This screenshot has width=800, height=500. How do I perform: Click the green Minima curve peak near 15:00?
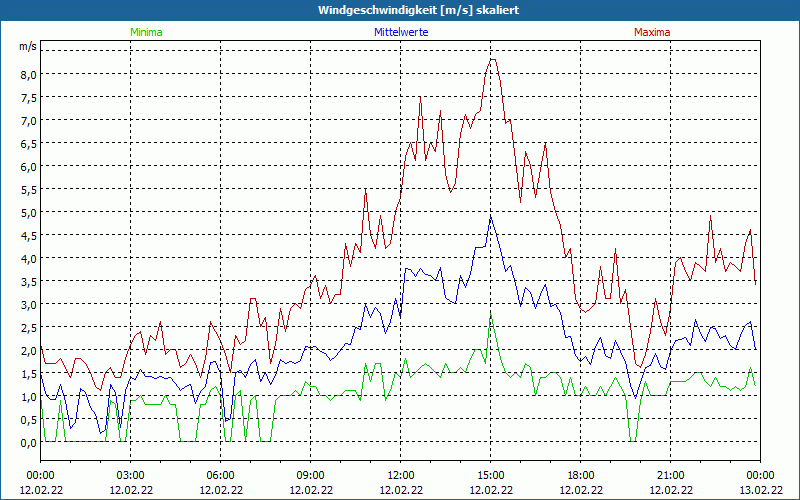[x=490, y=313]
